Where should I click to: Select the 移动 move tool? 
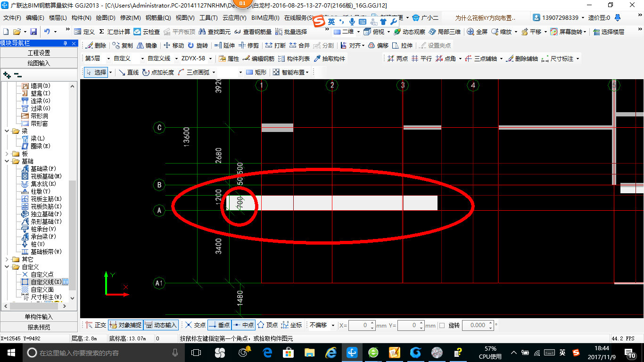point(173,46)
